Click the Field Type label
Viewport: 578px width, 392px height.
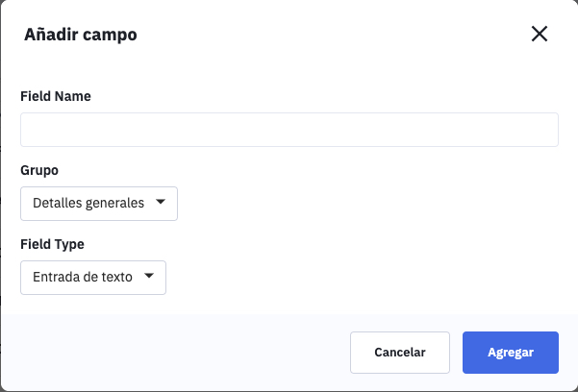click(53, 244)
